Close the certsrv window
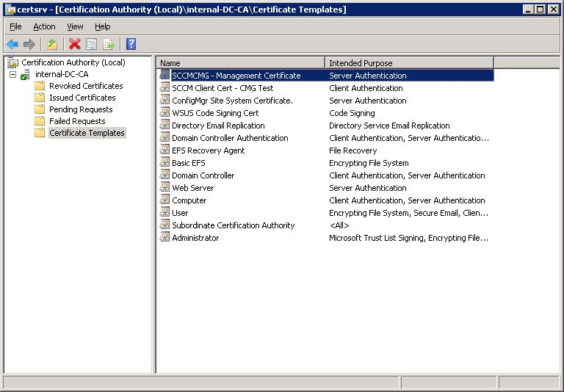This screenshot has width=564, height=392. 554,10
